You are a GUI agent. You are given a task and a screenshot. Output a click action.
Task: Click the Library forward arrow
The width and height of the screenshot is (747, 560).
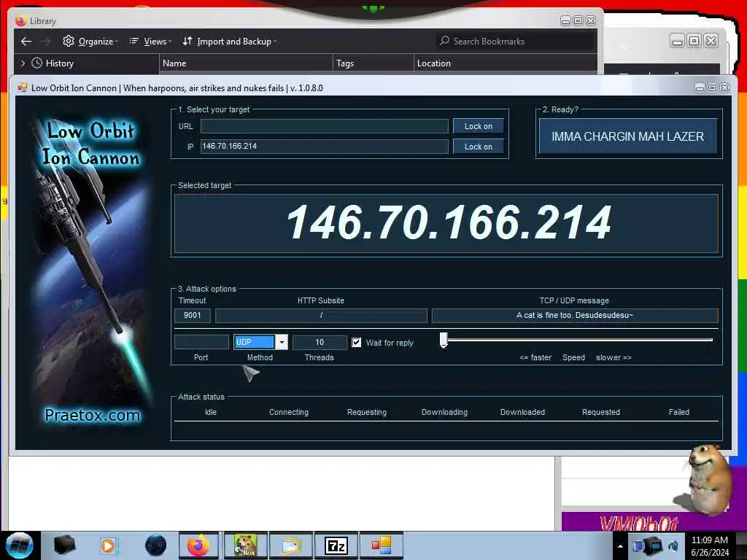(x=45, y=42)
